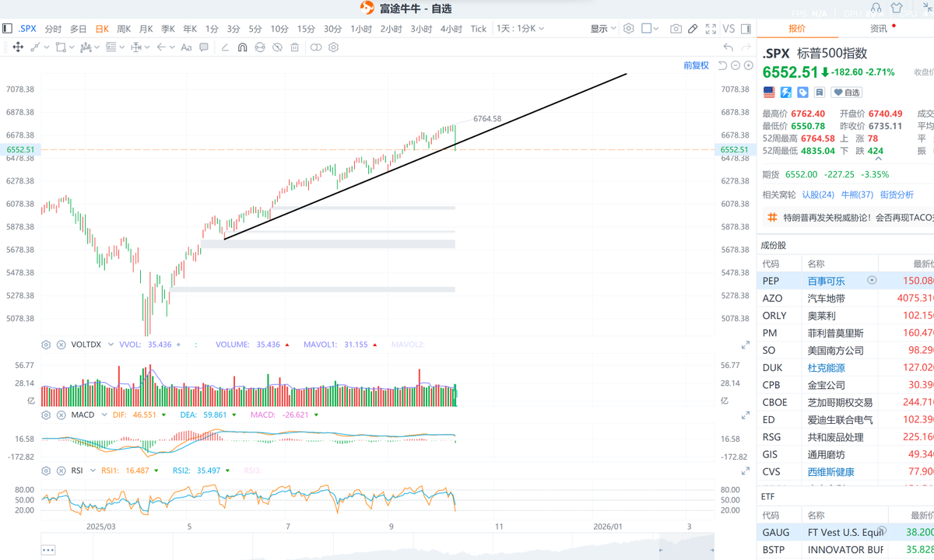Open the 显示 display dropdown
934x560 pixels.
(x=602, y=29)
